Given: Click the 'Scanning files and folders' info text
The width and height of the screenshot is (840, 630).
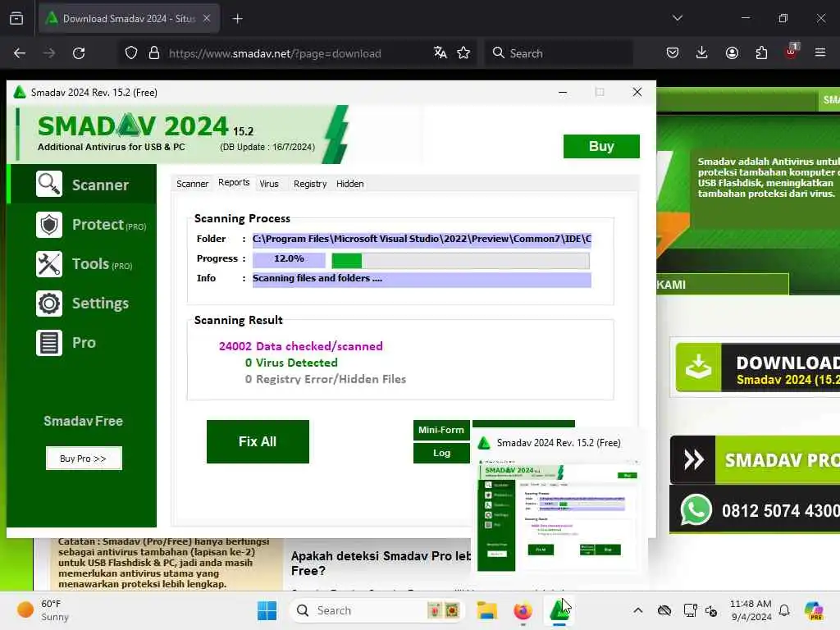Looking at the screenshot, I should tap(317, 279).
